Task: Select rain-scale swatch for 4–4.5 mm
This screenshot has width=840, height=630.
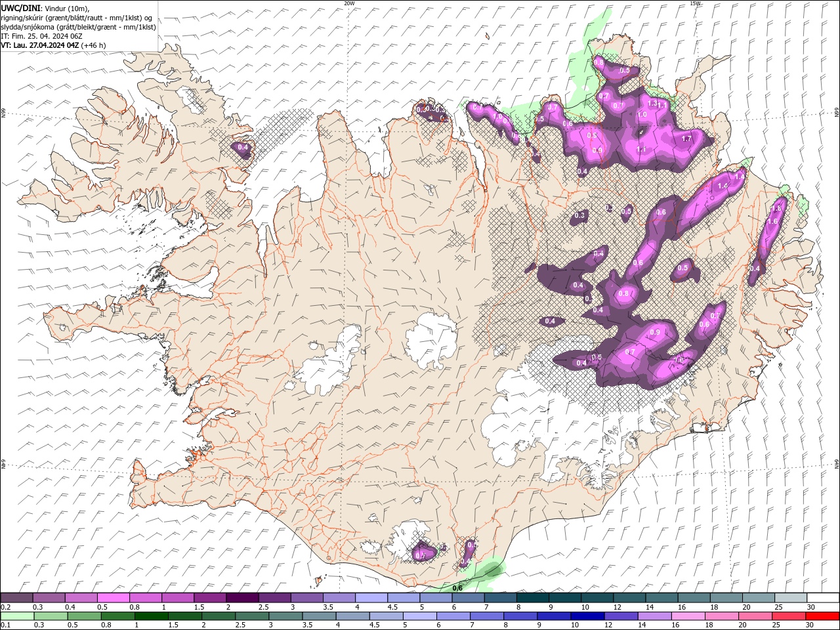Action: [x=352, y=616]
